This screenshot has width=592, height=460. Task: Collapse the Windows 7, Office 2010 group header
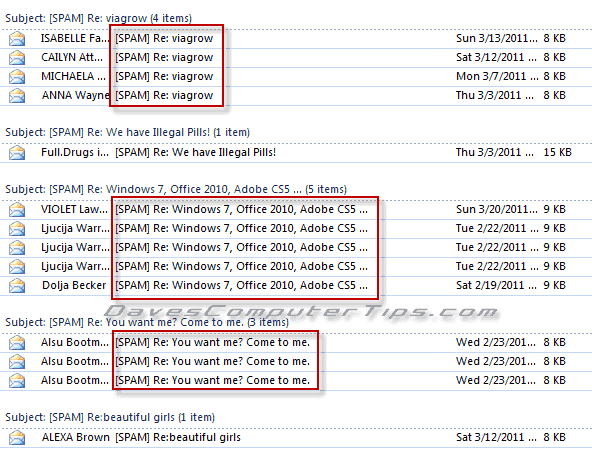click(176, 189)
